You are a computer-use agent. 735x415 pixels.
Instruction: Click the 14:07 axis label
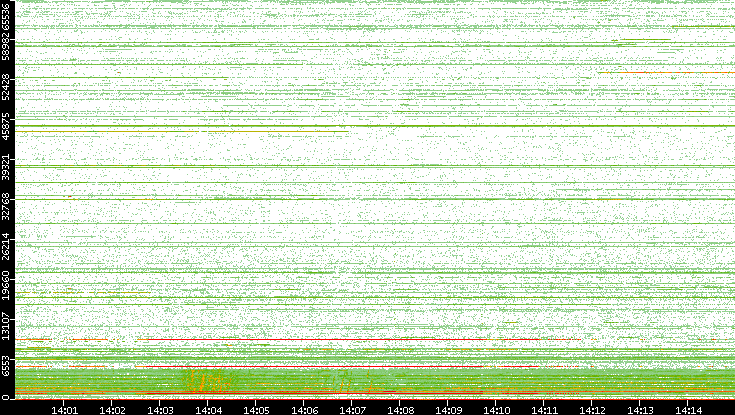[x=352, y=410]
